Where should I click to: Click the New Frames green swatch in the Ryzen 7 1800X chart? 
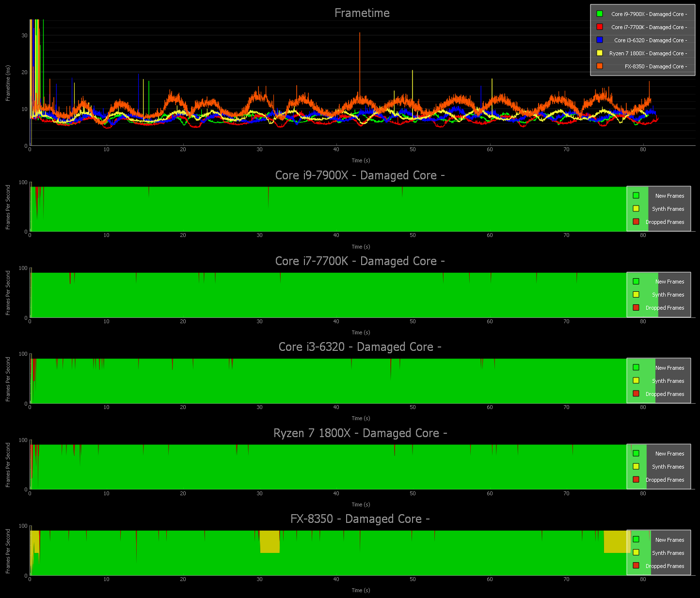click(x=636, y=453)
